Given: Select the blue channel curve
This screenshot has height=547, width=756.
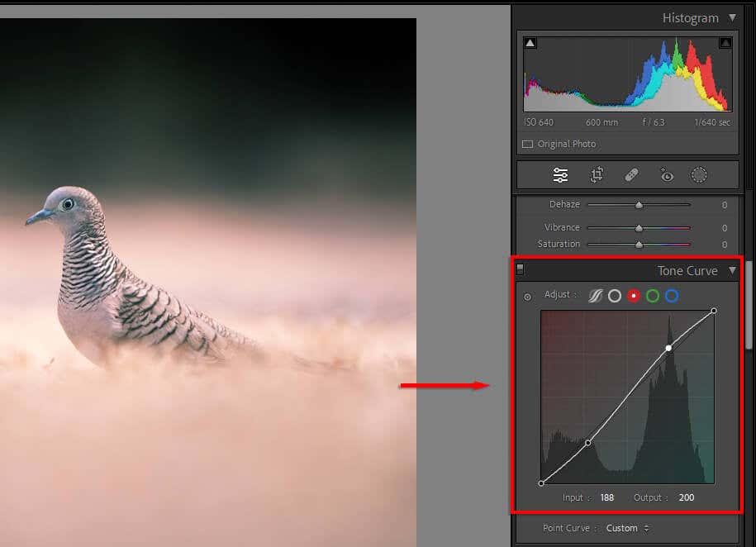Looking at the screenshot, I should tap(672, 296).
